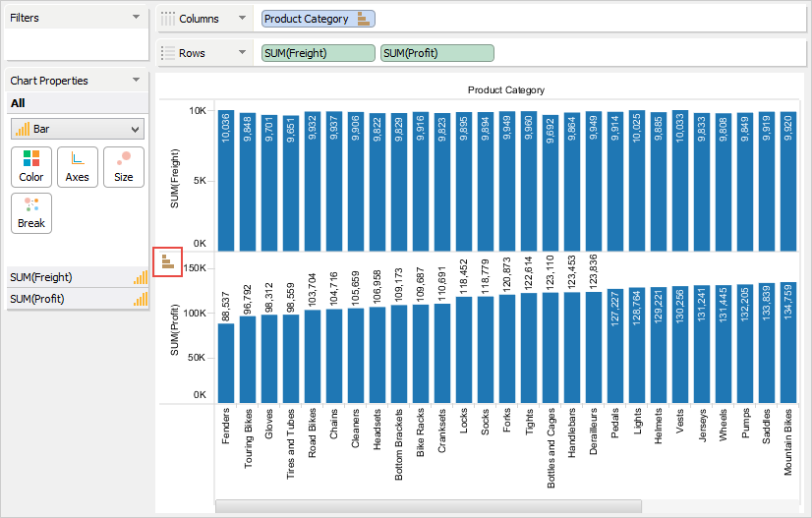Click the Handlebars category label
The height and width of the screenshot is (518, 812).
(x=572, y=433)
